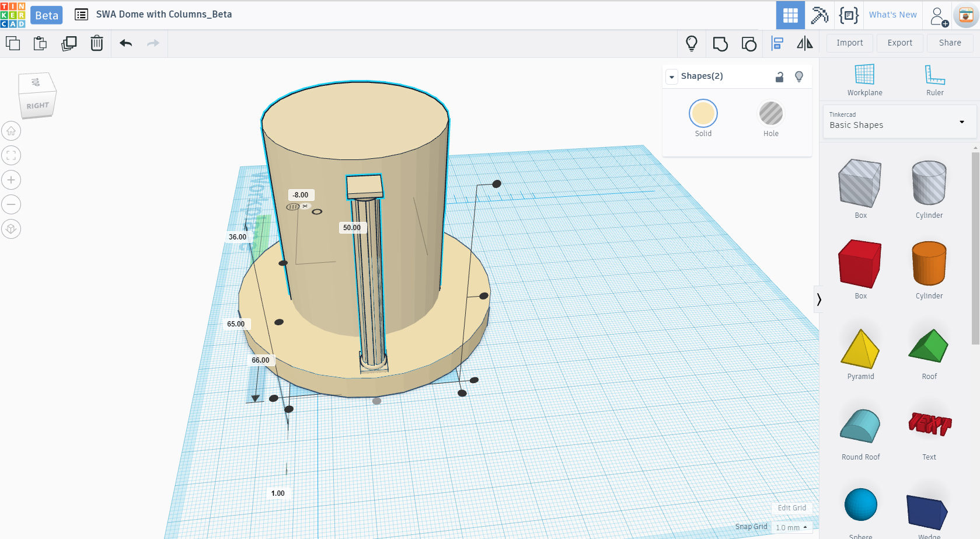Click the Copy icon
The width and height of the screenshot is (980, 539).
13,43
